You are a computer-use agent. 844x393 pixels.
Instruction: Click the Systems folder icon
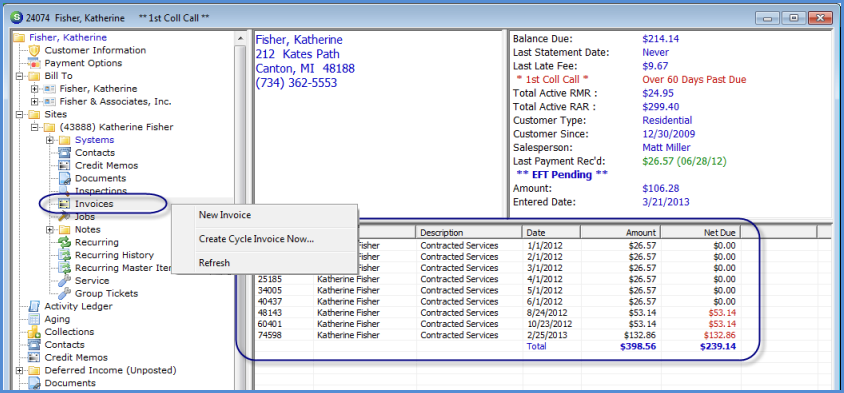tap(65, 140)
